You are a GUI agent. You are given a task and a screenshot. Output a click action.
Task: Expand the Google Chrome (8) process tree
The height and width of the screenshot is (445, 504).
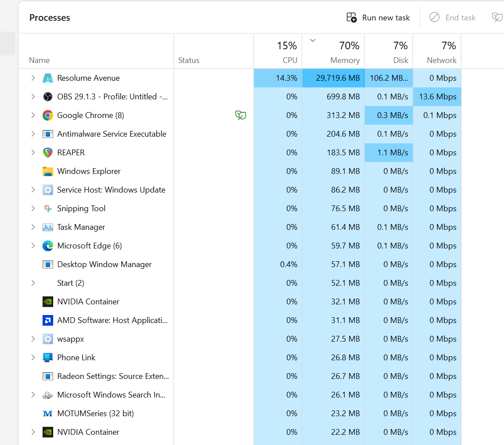33,115
